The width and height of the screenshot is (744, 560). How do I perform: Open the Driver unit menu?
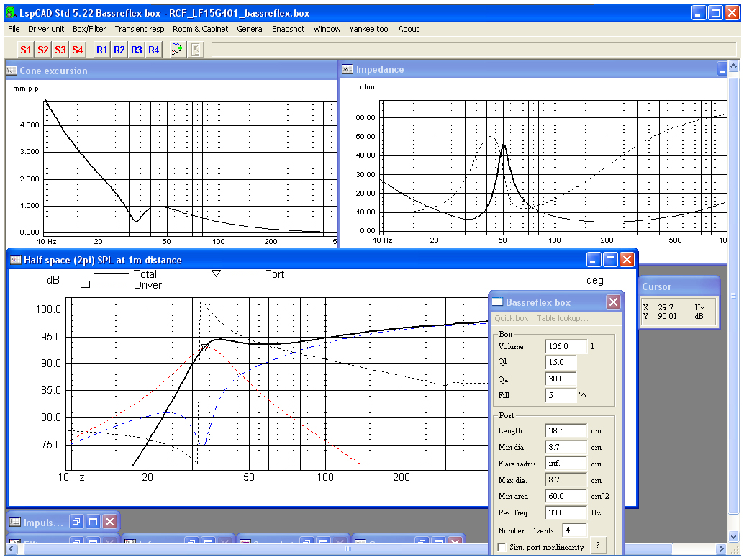tap(46, 29)
